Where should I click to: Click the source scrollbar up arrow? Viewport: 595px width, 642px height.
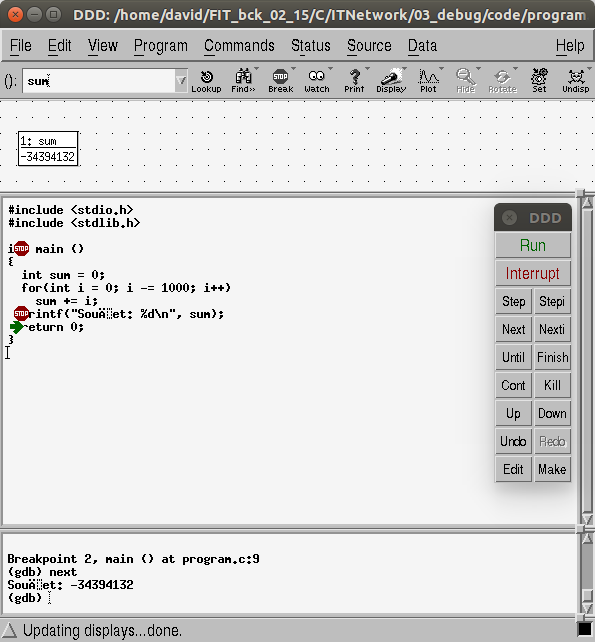click(586, 203)
